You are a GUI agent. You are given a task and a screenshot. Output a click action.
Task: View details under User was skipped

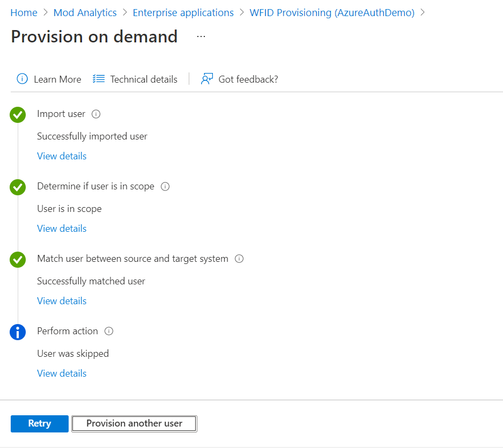[62, 373]
